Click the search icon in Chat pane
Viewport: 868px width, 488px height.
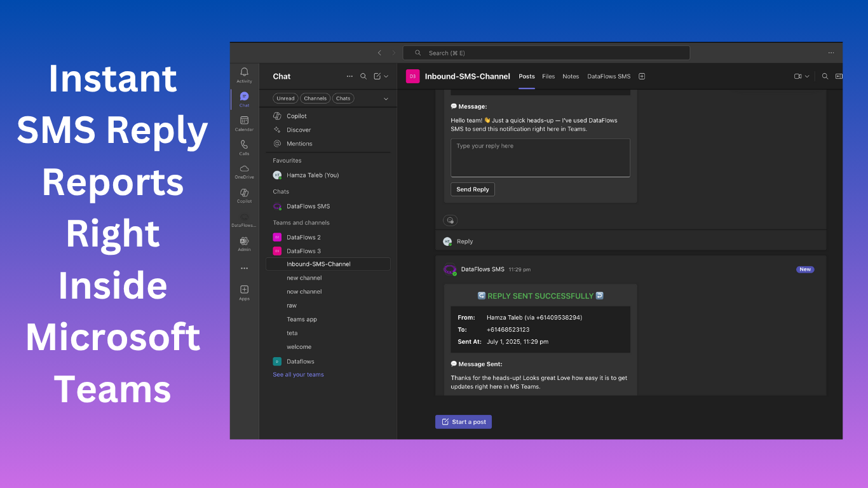[363, 76]
